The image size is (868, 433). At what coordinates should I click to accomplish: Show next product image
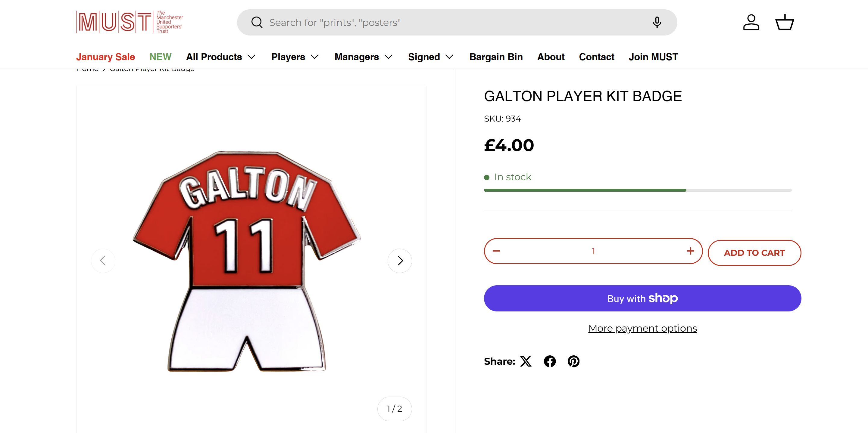pos(400,261)
